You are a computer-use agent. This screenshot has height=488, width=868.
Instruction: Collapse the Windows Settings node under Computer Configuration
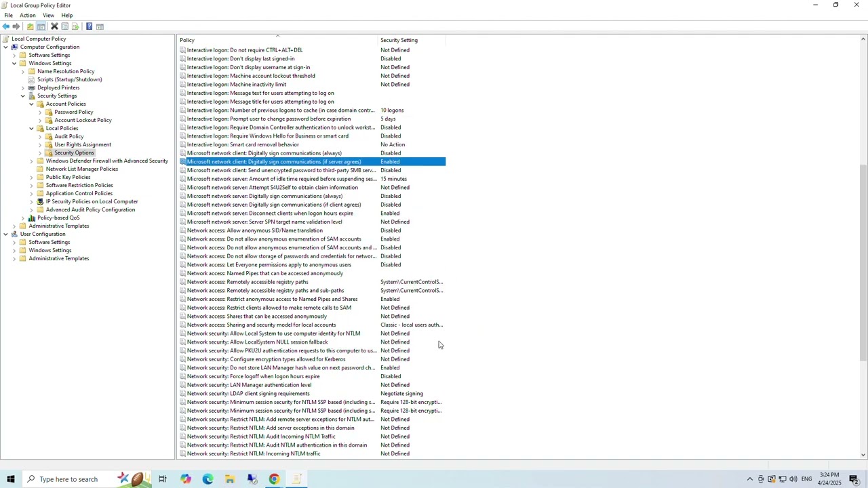(14, 63)
